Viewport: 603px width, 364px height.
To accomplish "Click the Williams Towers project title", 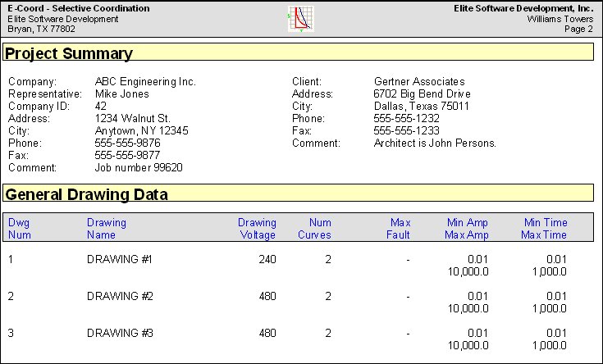I will (560, 19).
